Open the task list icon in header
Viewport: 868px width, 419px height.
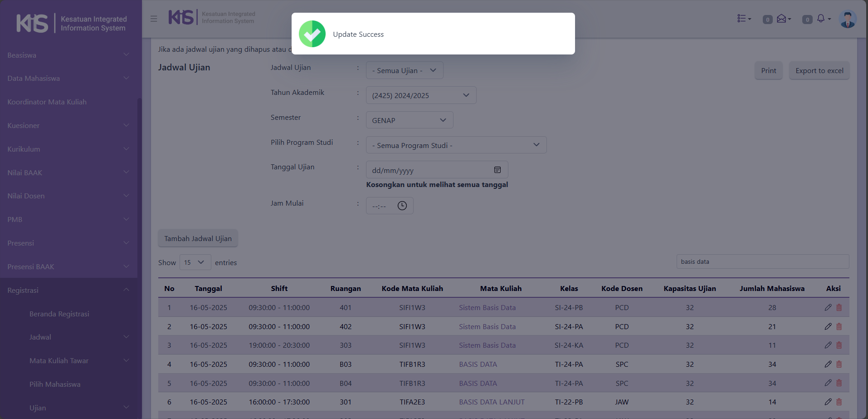click(743, 19)
